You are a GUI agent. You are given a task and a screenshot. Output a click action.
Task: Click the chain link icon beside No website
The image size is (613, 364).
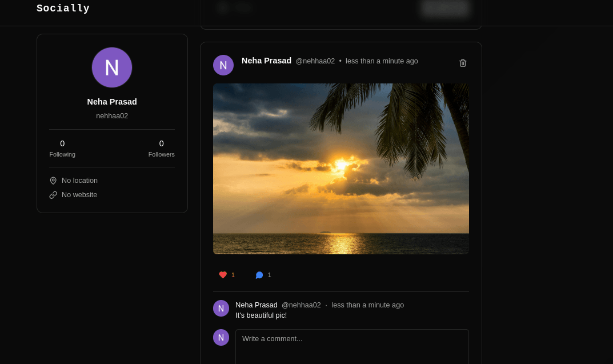[53, 195]
